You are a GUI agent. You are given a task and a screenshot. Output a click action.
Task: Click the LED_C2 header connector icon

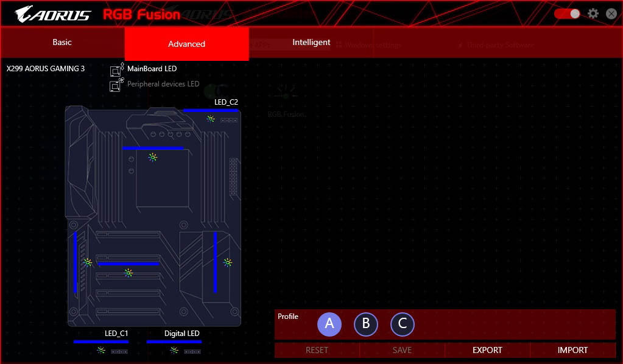pos(229,120)
